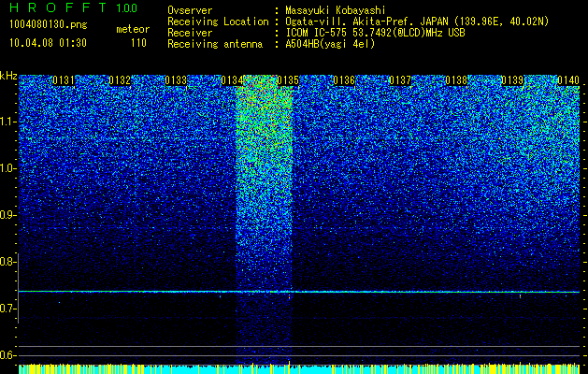The height and width of the screenshot is (374, 588).
Task: Click the 1.0 frequency axis label
Action: 7,168
